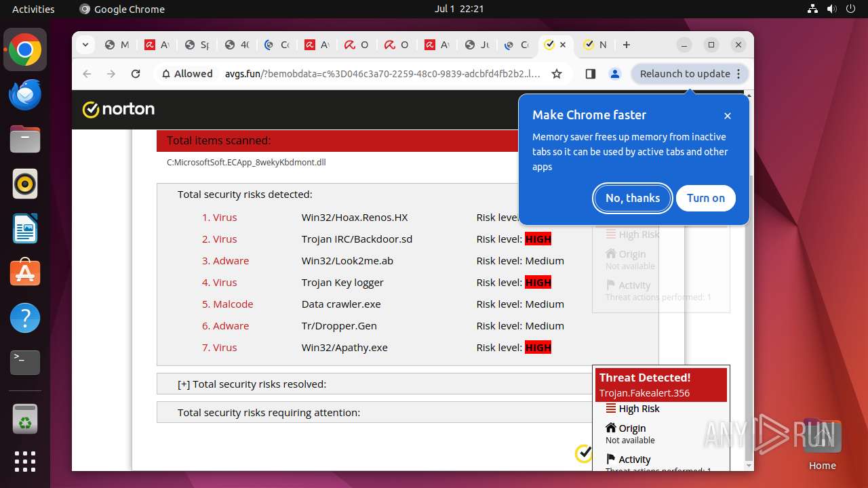This screenshot has width=868, height=488.
Task: Open Files manager from dock
Action: tap(25, 140)
